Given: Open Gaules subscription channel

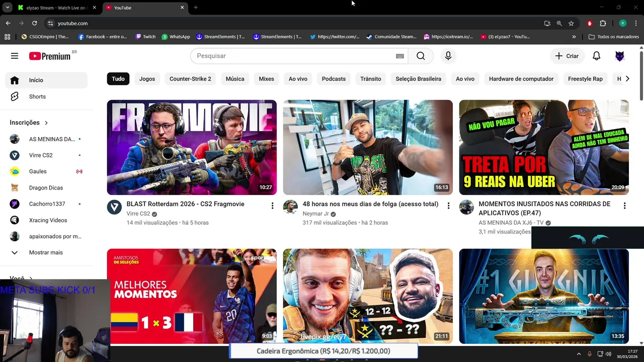Looking at the screenshot, I should 46,171.
